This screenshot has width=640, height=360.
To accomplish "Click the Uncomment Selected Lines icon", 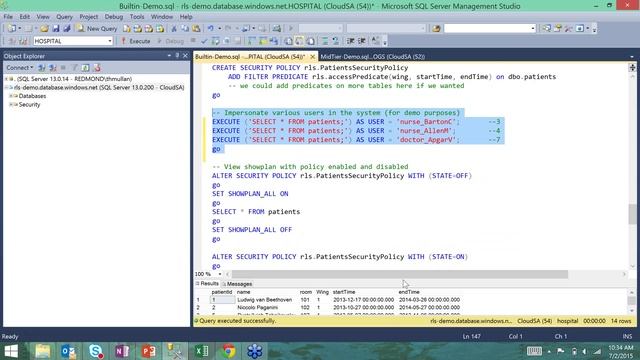I will point(336,41).
